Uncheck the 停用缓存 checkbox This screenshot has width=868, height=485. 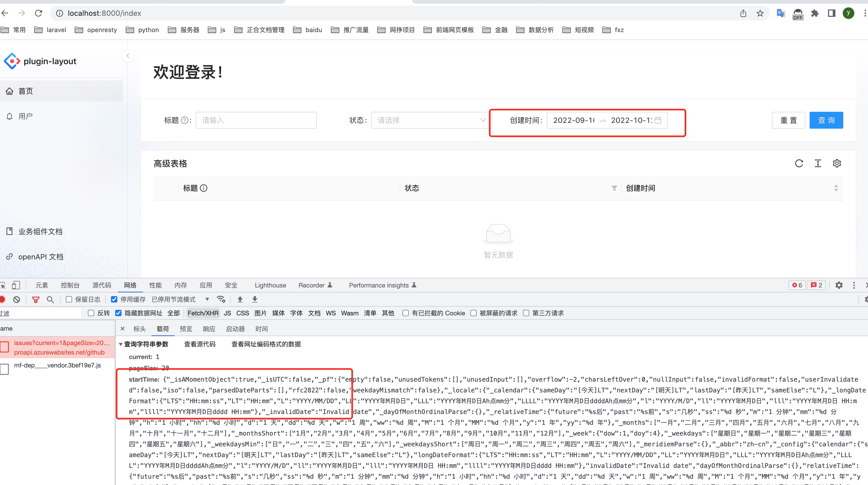(114, 299)
